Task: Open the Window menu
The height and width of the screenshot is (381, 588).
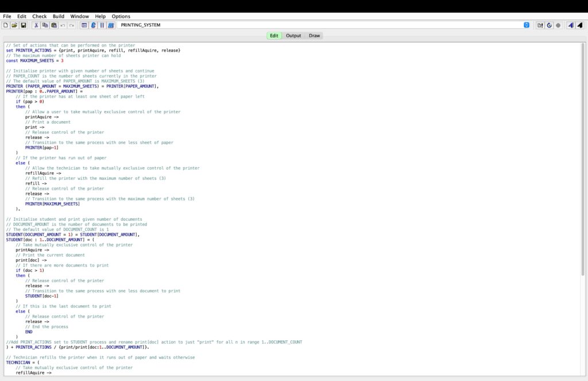Action: (x=79, y=16)
